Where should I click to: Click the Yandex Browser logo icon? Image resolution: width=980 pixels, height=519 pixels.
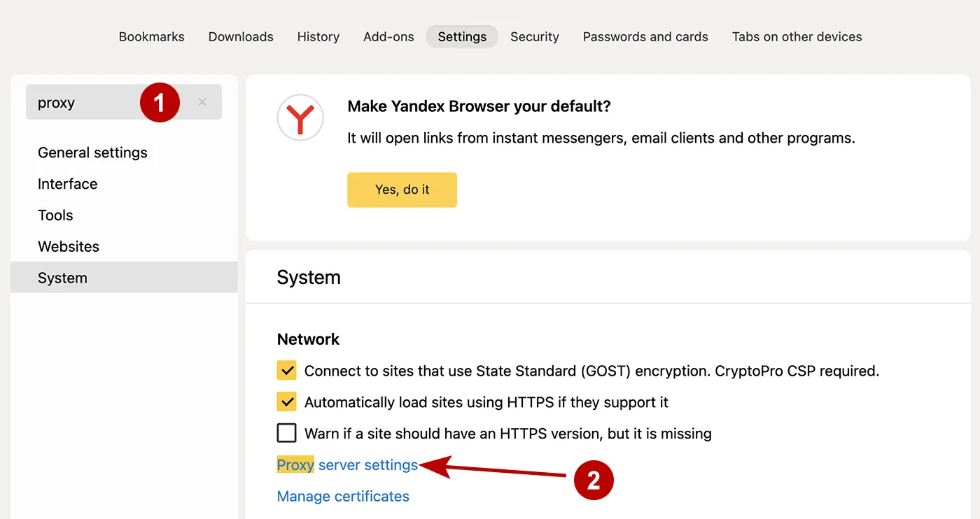click(x=300, y=118)
